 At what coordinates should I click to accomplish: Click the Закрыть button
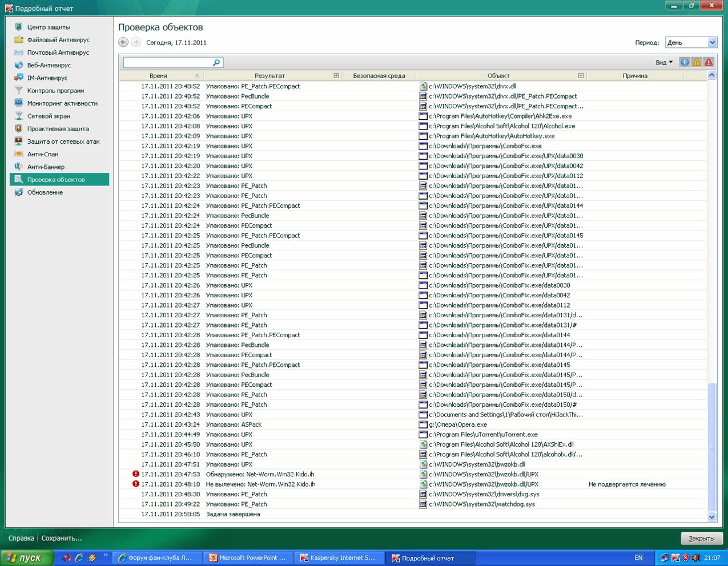click(x=701, y=538)
